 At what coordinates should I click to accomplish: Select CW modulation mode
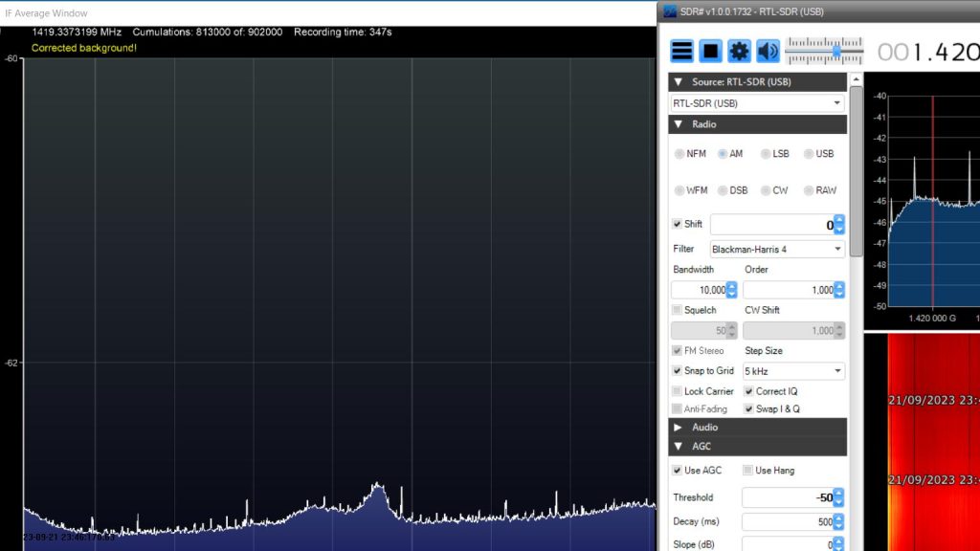point(773,190)
